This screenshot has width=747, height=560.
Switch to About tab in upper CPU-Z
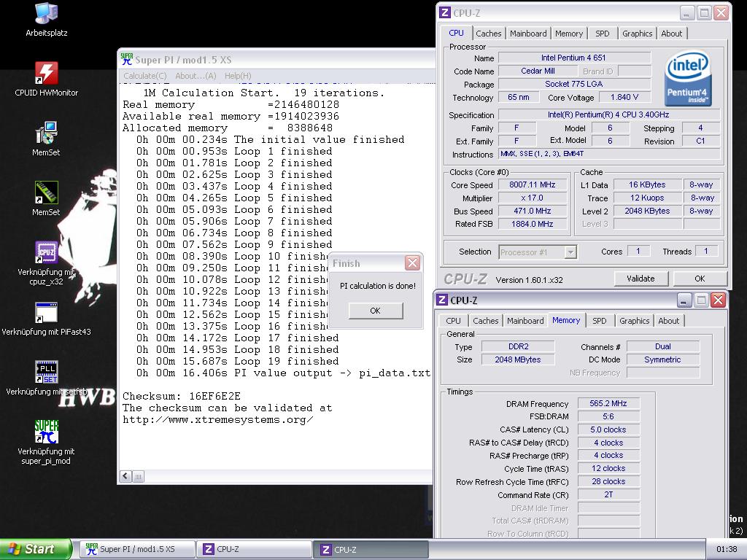click(671, 34)
